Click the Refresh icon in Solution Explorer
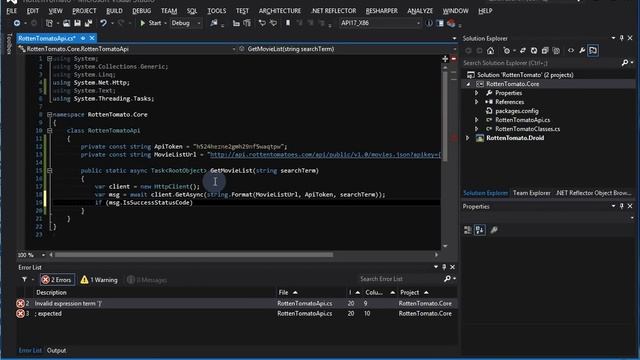The image size is (640, 360). pos(534,51)
